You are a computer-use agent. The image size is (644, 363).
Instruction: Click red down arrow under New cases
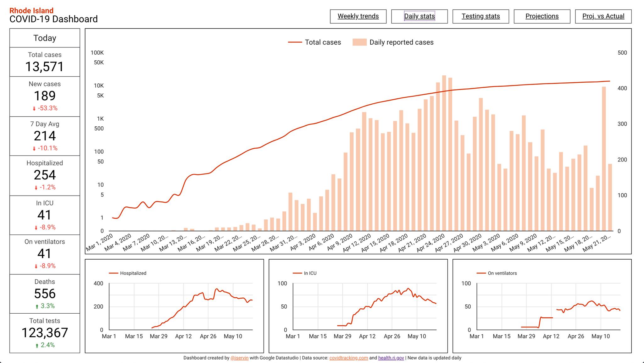click(x=34, y=108)
